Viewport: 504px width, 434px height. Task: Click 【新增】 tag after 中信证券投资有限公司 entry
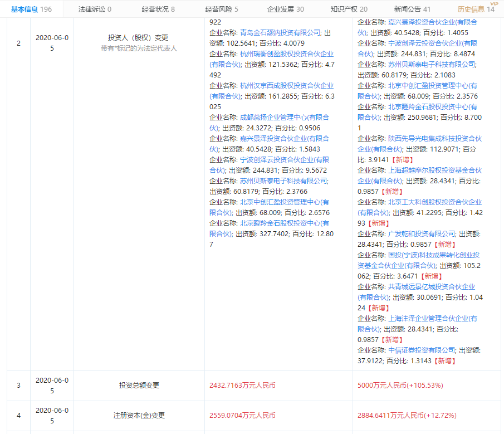tap(445, 360)
